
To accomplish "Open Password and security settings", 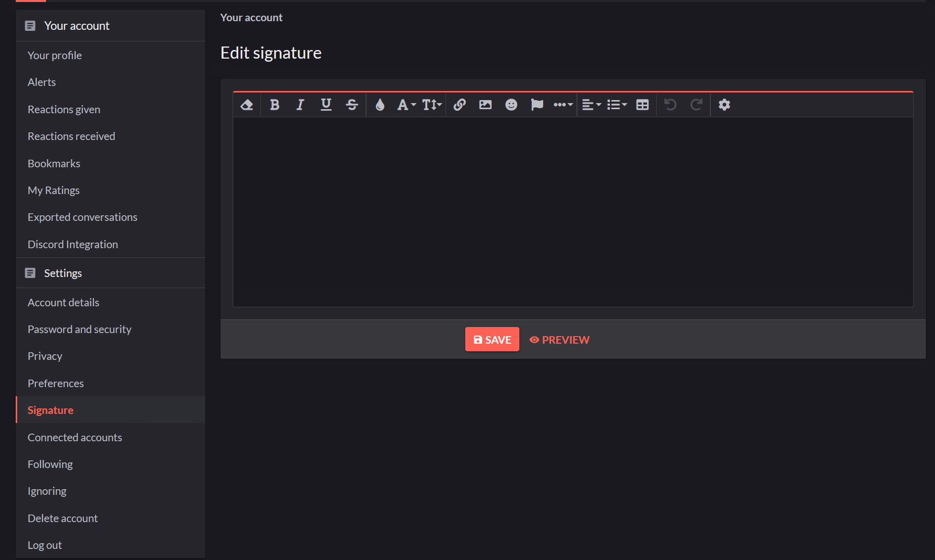I will 79,330.
